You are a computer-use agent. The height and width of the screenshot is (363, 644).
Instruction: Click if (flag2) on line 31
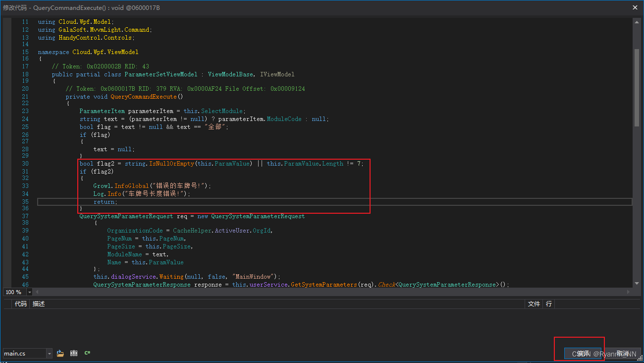point(97,172)
